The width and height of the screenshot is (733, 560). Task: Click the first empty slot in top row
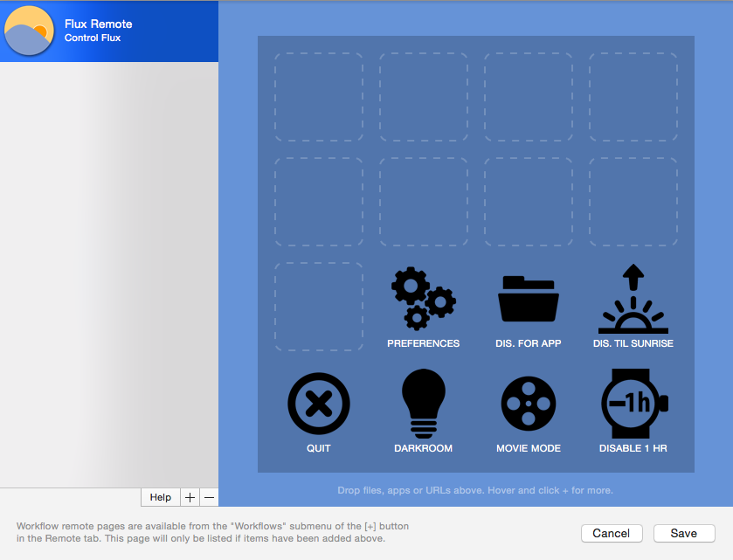[319, 97]
